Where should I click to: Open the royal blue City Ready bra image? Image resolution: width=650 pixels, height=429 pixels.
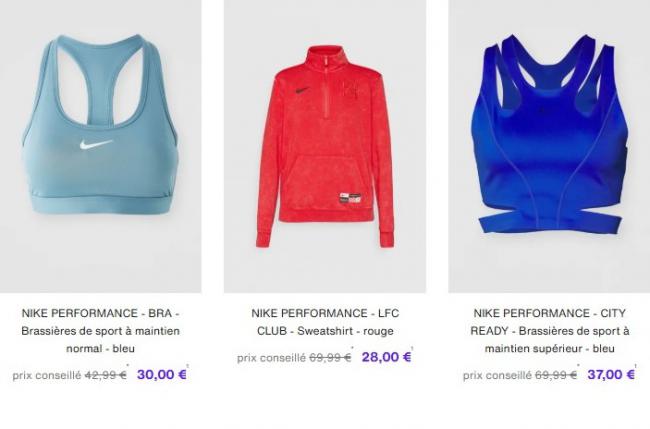549,146
